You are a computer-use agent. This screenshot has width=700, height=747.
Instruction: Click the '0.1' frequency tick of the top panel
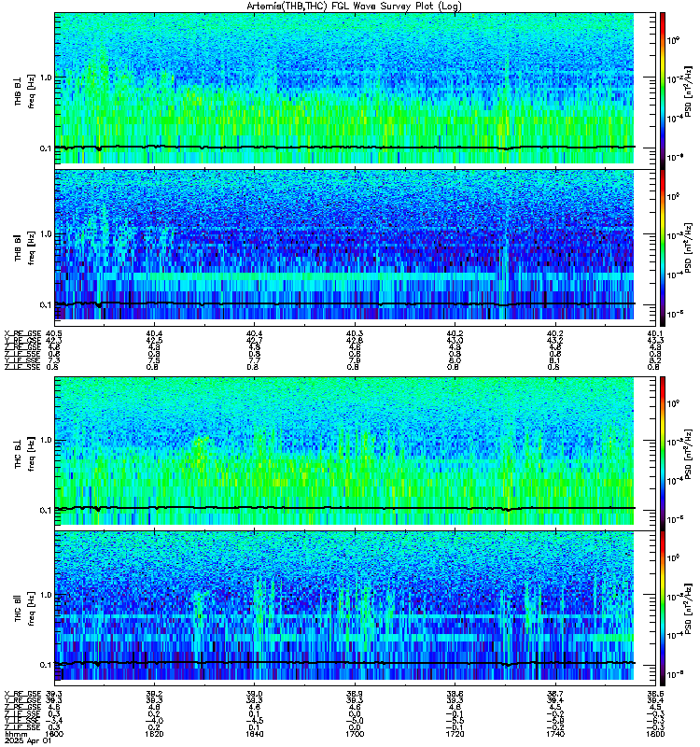[45, 148]
